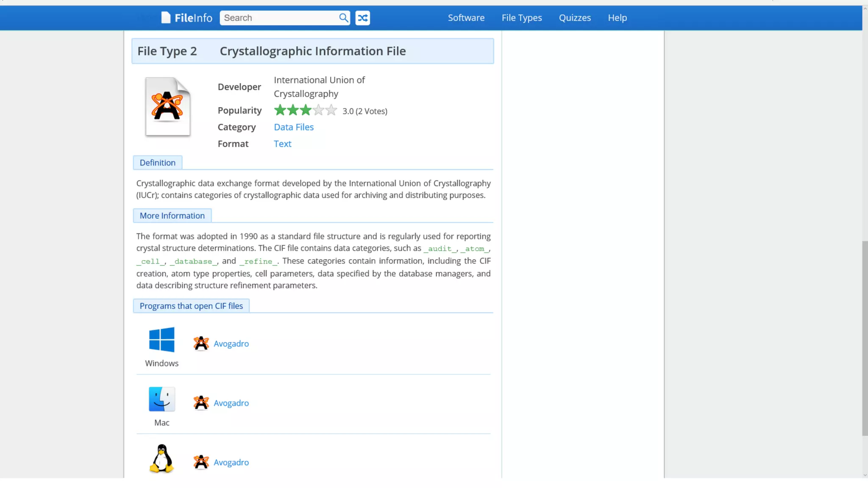Open the Software menu

pos(466,18)
